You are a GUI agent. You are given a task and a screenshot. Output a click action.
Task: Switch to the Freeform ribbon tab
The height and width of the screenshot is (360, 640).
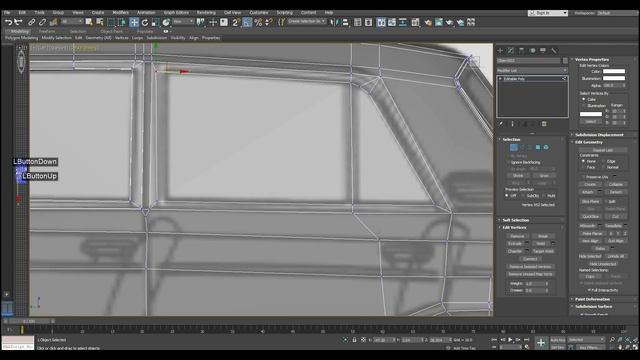click(47, 31)
